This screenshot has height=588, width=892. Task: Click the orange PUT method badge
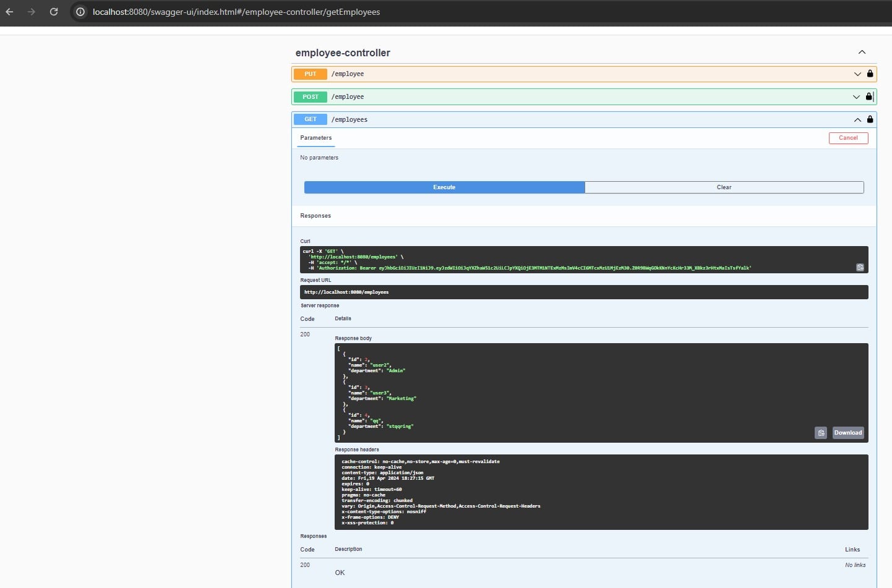pos(311,74)
